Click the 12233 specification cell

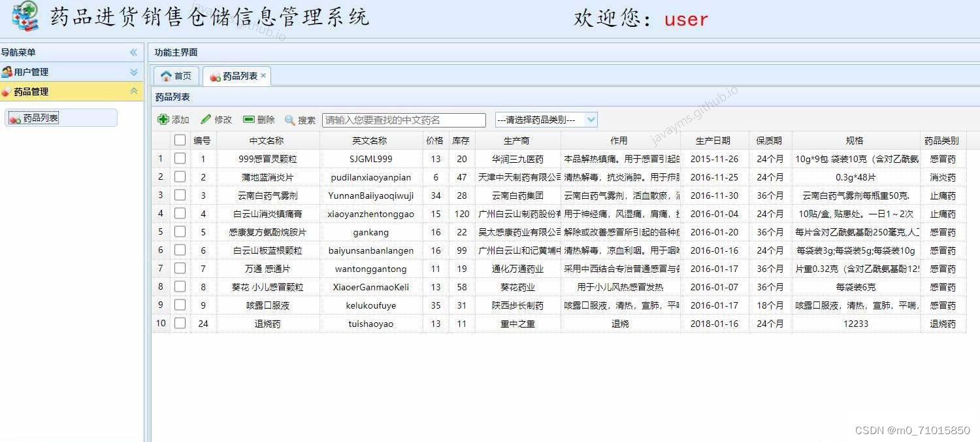coord(855,324)
